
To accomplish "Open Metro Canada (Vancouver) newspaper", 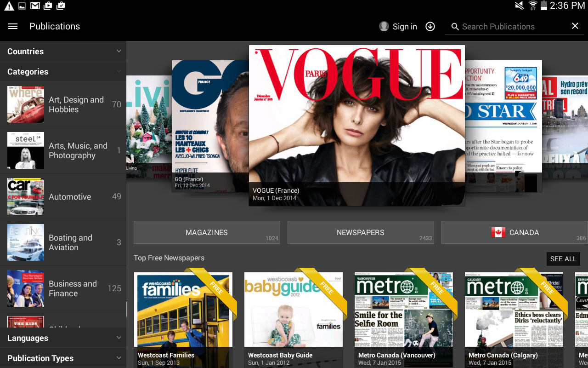I will coord(404,320).
